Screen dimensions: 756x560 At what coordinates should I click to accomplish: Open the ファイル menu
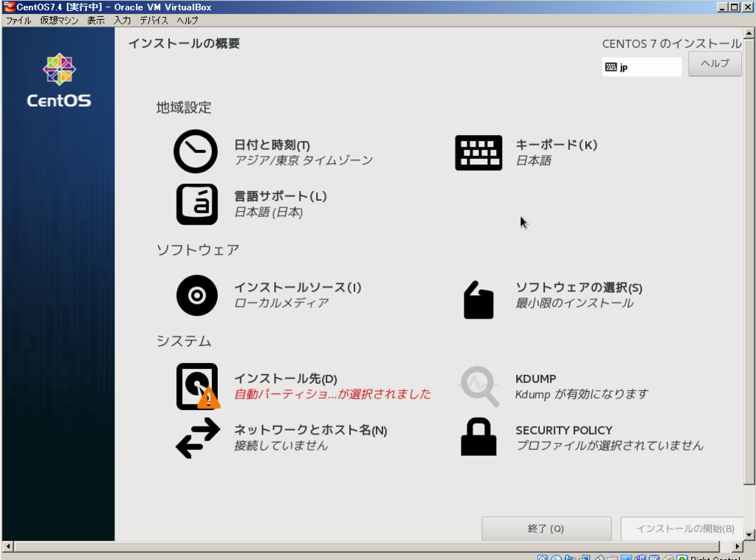coord(18,20)
